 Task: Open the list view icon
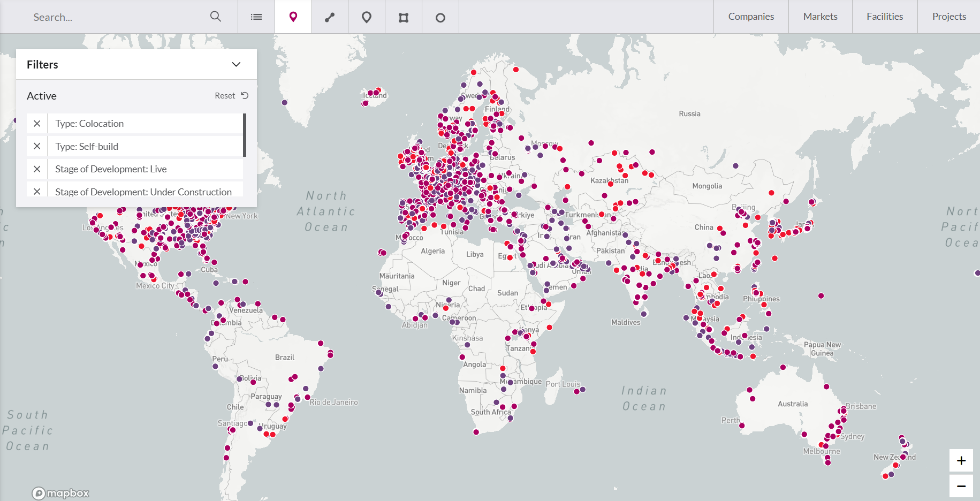point(256,17)
